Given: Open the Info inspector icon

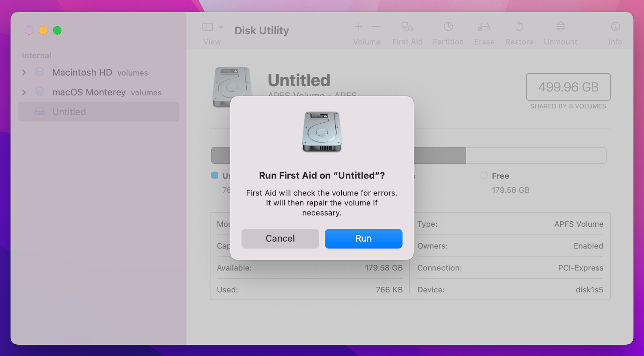Looking at the screenshot, I should point(615,27).
